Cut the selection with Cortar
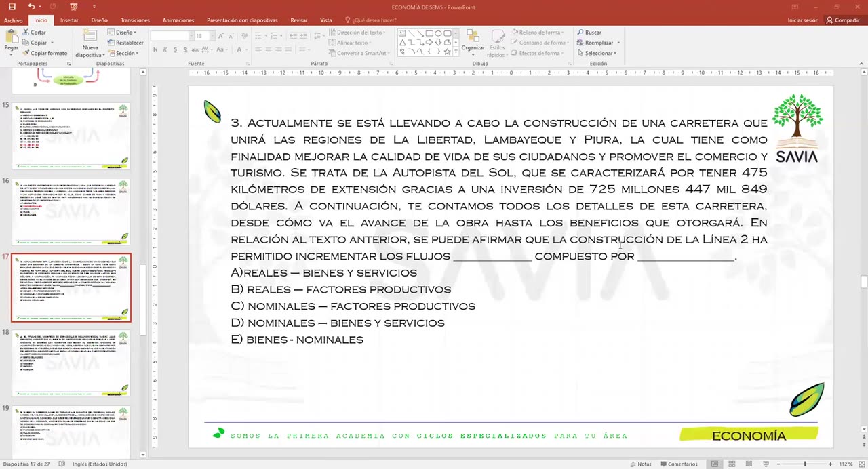Image resolution: width=868 pixels, height=469 pixels. [34, 33]
